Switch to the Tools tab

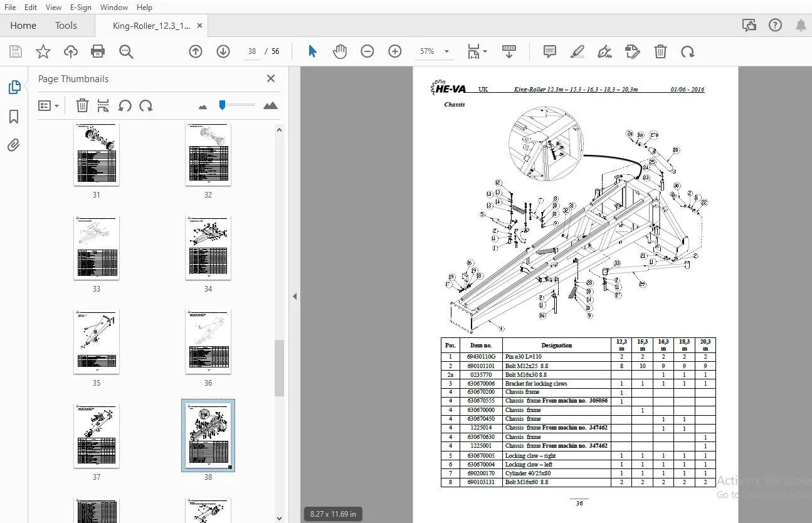(x=66, y=26)
